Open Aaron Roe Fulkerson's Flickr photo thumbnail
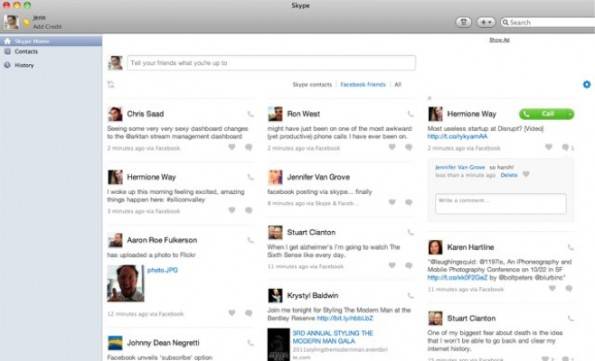This screenshot has height=361, width=595. pyautogui.click(x=126, y=283)
